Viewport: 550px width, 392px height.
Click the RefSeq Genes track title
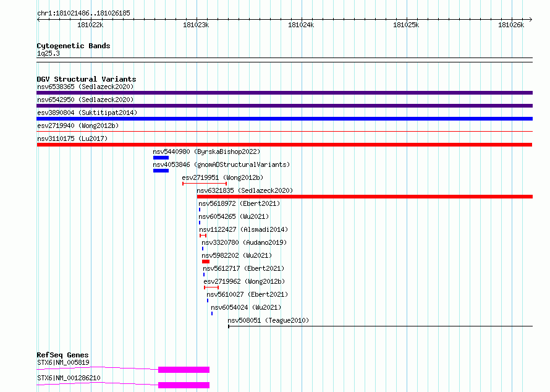[x=62, y=355]
